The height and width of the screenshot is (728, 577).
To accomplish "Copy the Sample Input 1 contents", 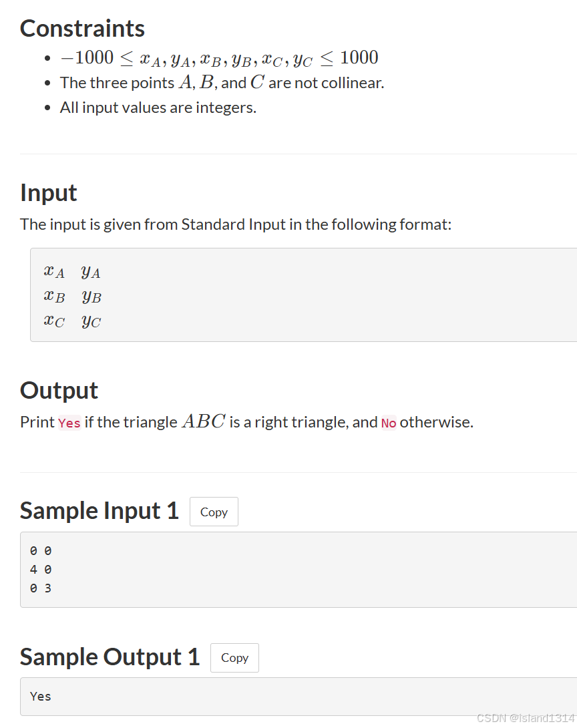I will (x=214, y=512).
